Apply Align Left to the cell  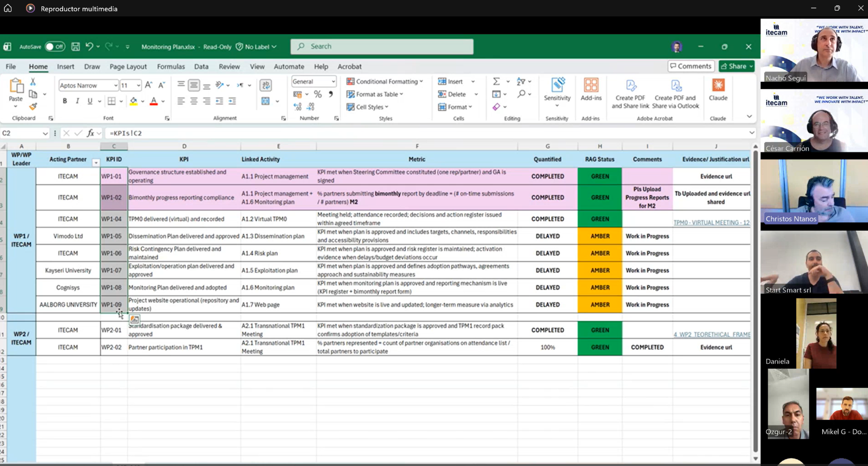click(181, 101)
